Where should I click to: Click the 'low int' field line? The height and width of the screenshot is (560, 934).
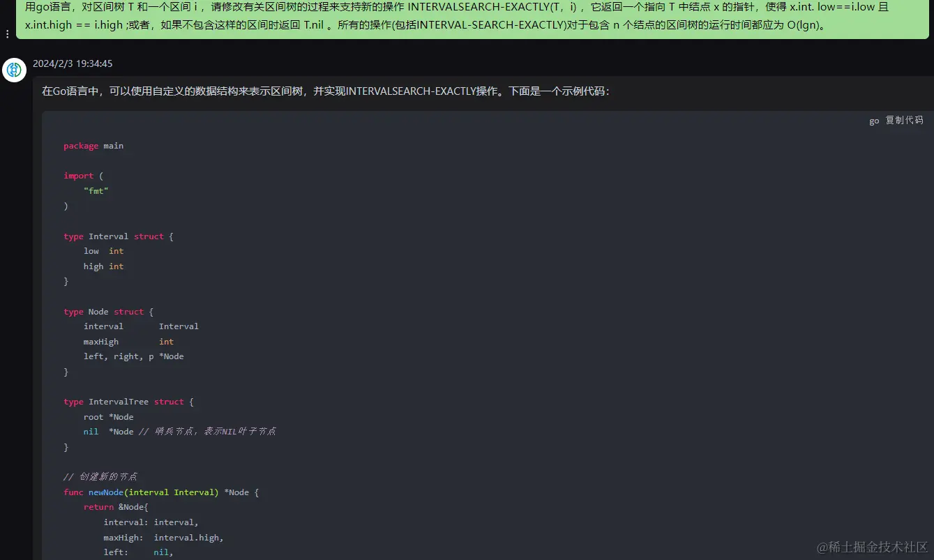coord(103,251)
